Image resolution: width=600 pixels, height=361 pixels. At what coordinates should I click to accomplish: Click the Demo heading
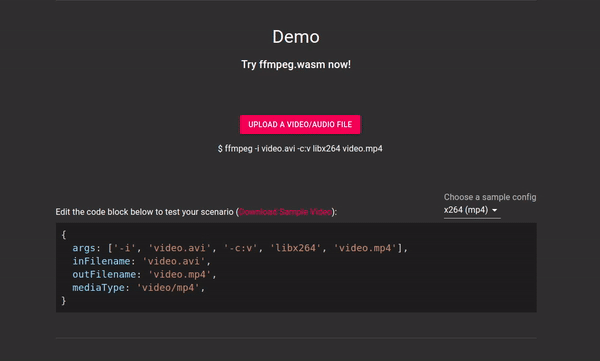[x=296, y=37]
